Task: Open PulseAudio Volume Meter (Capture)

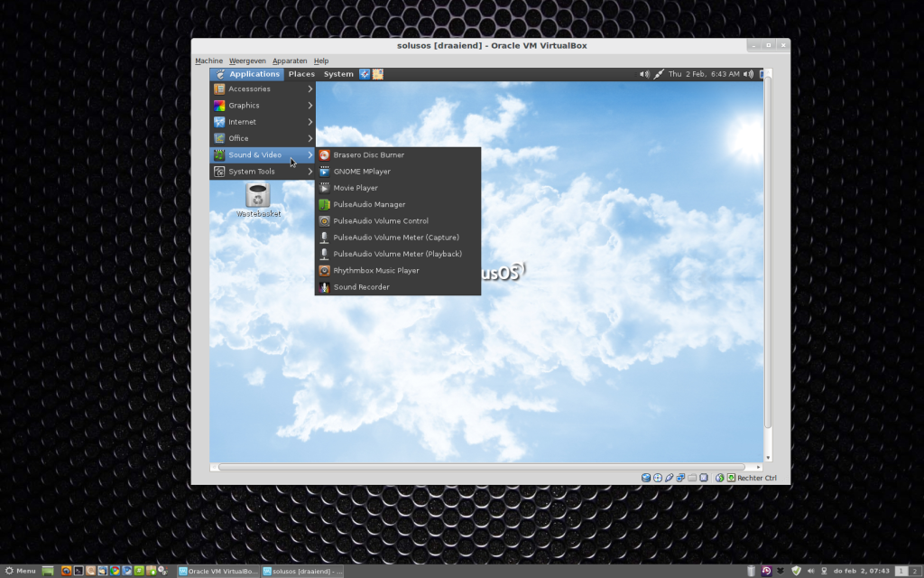Action: [398, 238]
